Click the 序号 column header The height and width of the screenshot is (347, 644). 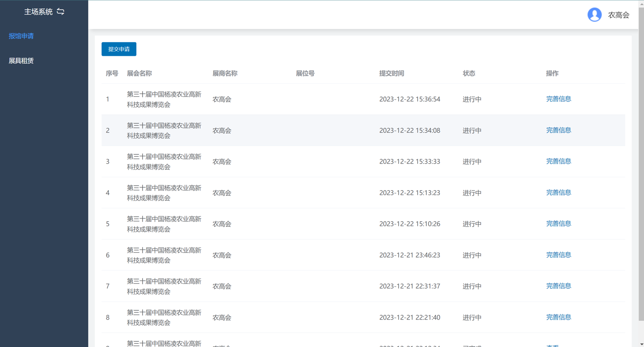[112, 73]
